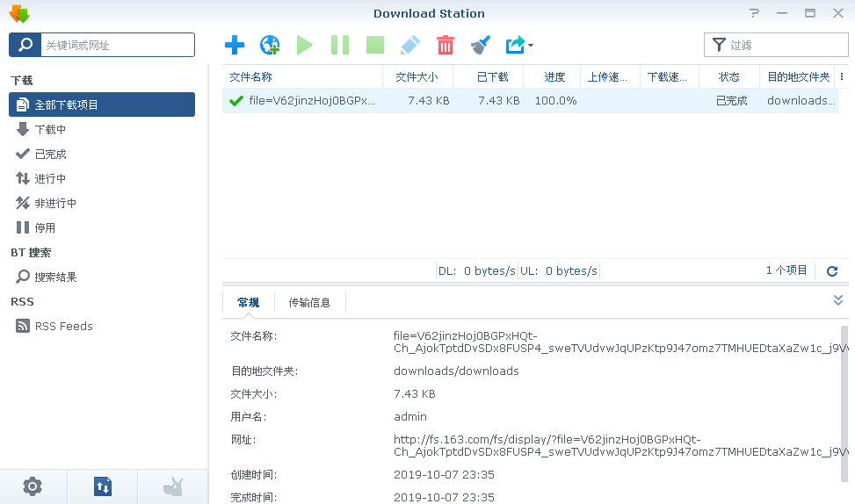The height and width of the screenshot is (504, 855).
Task: Sort by 已下载 column header
Action: (488, 76)
